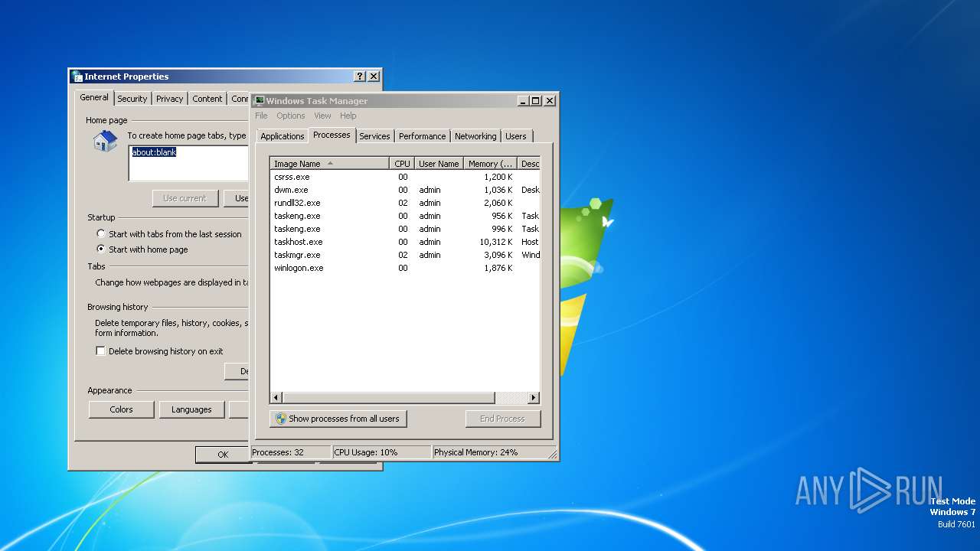Screen dimensions: 980x551
Task: Switch to the Services tab
Action: pyautogui.click(x=374, y=136)
